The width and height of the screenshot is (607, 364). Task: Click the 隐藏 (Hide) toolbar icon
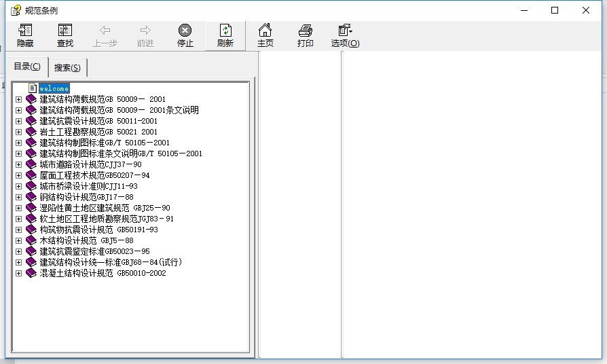pyautogui.click(x=25, y=35)
